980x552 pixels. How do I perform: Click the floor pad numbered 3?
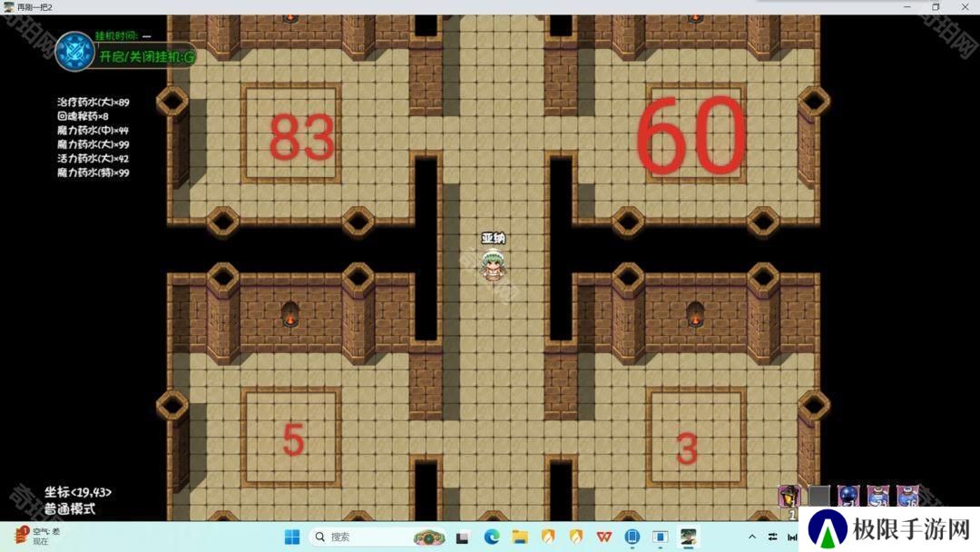point(695,437)
